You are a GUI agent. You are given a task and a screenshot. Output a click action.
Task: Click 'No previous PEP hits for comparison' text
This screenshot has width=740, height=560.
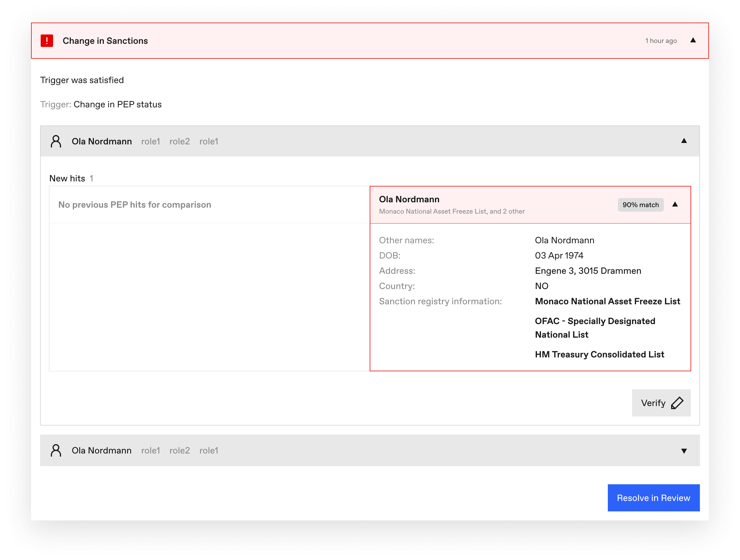[x=134, y=205]
